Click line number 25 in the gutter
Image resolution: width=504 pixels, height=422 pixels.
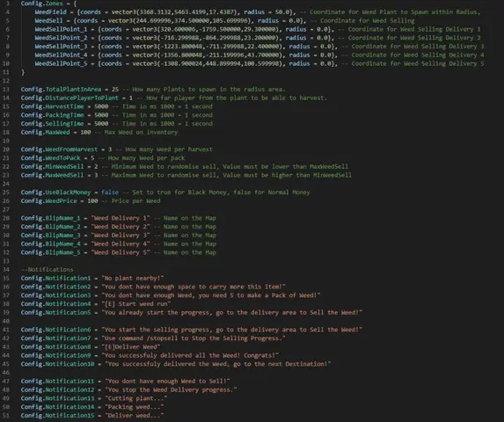pyautogui.click(x=6, y=193)
